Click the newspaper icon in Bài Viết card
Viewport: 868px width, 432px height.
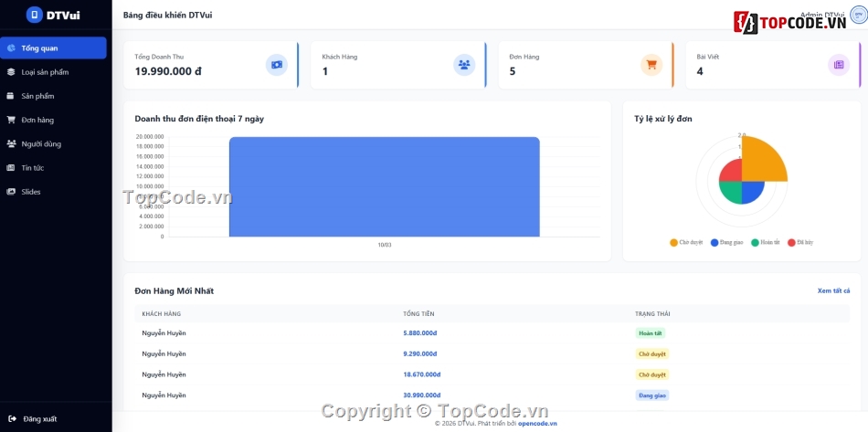point(839,65)
